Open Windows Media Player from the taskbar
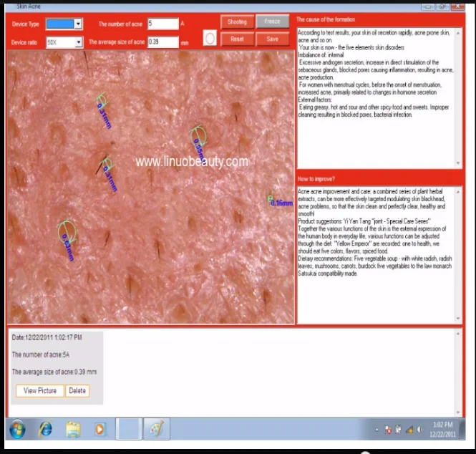 [99, 430]
